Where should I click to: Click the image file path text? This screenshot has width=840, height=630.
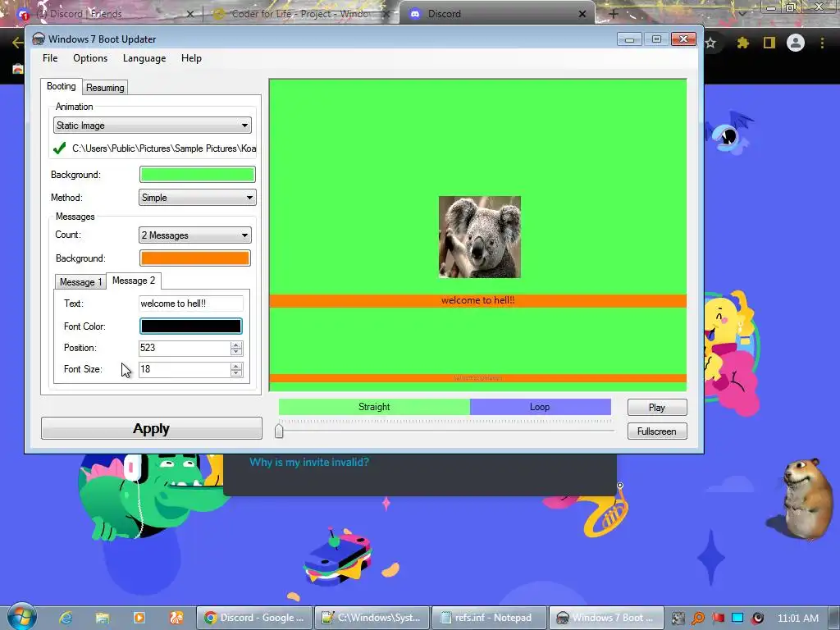tap(164, 148)
